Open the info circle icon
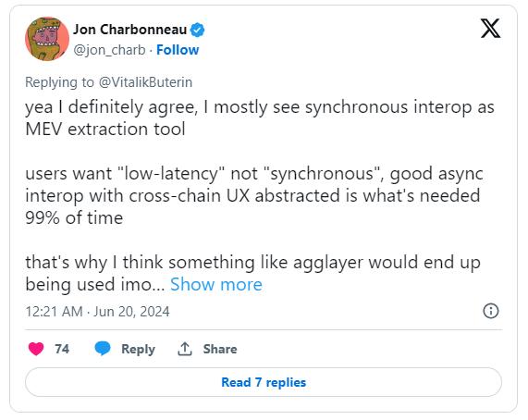Viewport: 528px width, 420px height. [x=491, y=311]
